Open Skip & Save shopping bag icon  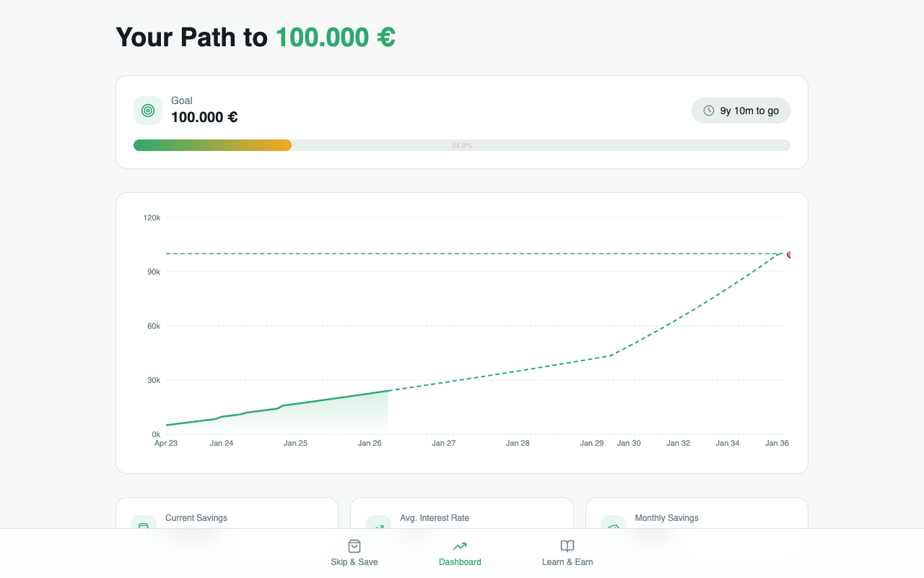coord(354,546)
